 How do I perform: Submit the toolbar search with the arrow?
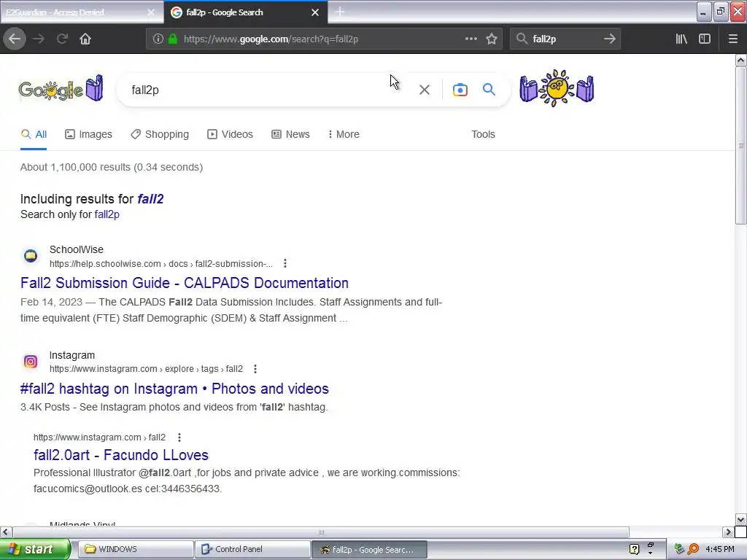click(609, 39)
